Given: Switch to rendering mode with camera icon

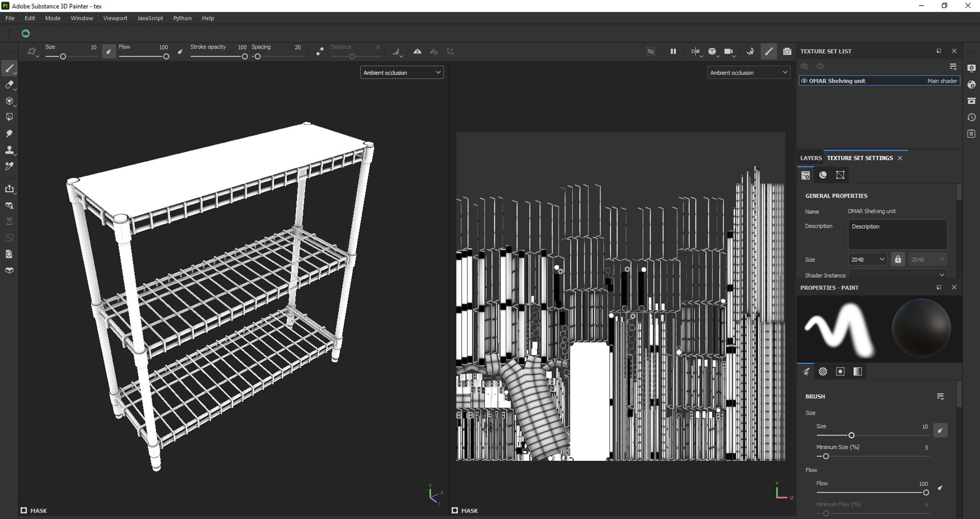Looking at the screenshot, I should pyautogui.click(x=787, y=52).
